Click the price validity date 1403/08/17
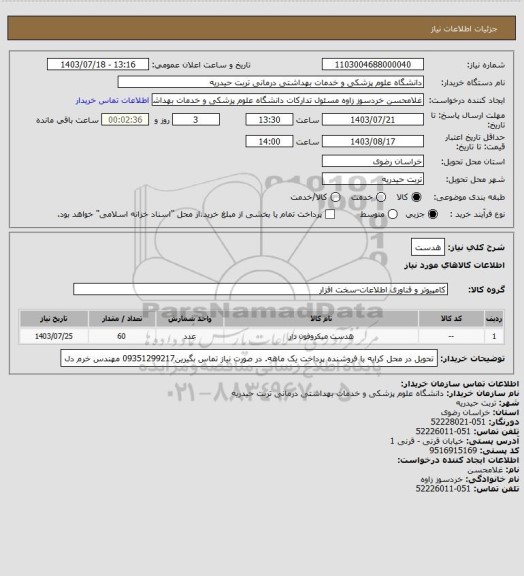Screen dimensions: 524x576 pos(373,141)
